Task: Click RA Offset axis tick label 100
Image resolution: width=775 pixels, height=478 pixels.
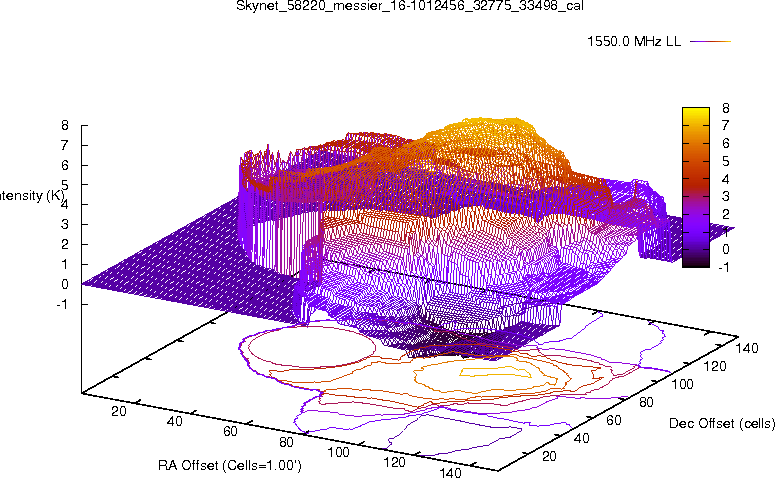Action: click(339, 452)
